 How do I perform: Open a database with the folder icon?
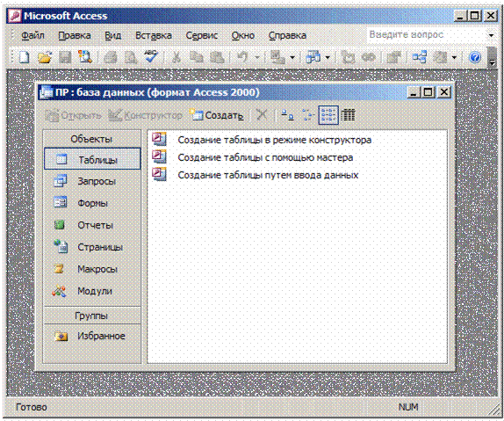pos(45,58)
